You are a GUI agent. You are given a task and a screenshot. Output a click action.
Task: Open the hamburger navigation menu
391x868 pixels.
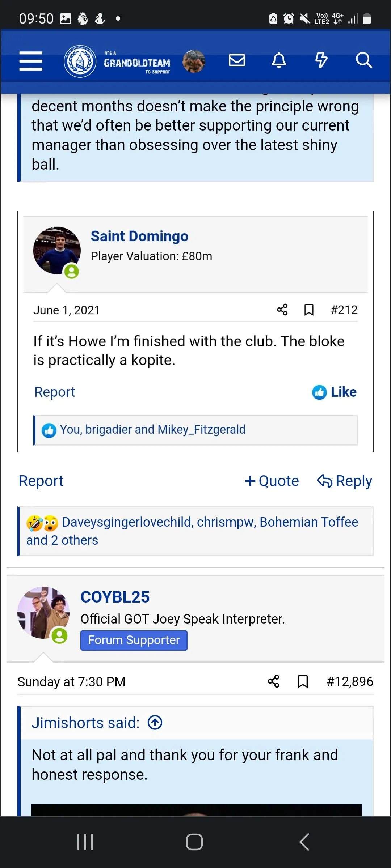point(31,61)
